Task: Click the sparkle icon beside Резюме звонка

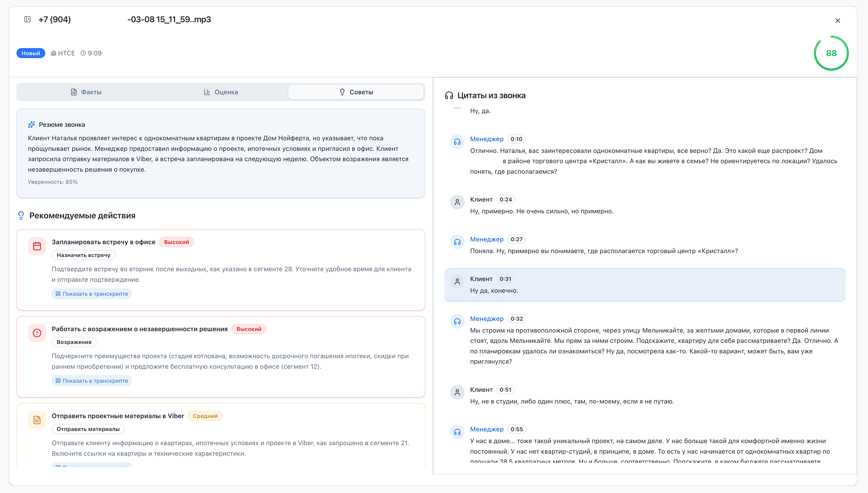Action: click(32, 125)
